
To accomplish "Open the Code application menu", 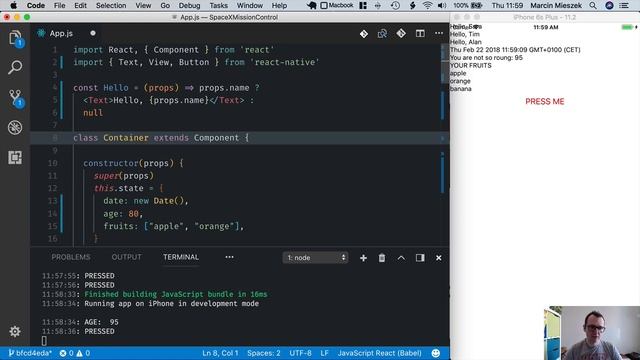I will pyautogui.click(x=36, y=5).
